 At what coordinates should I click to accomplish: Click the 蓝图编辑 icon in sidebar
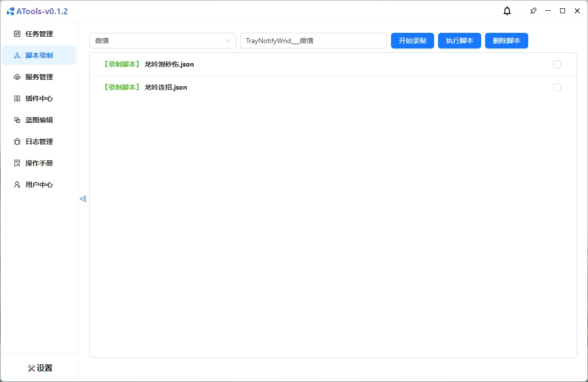click(x=17, y=120)
